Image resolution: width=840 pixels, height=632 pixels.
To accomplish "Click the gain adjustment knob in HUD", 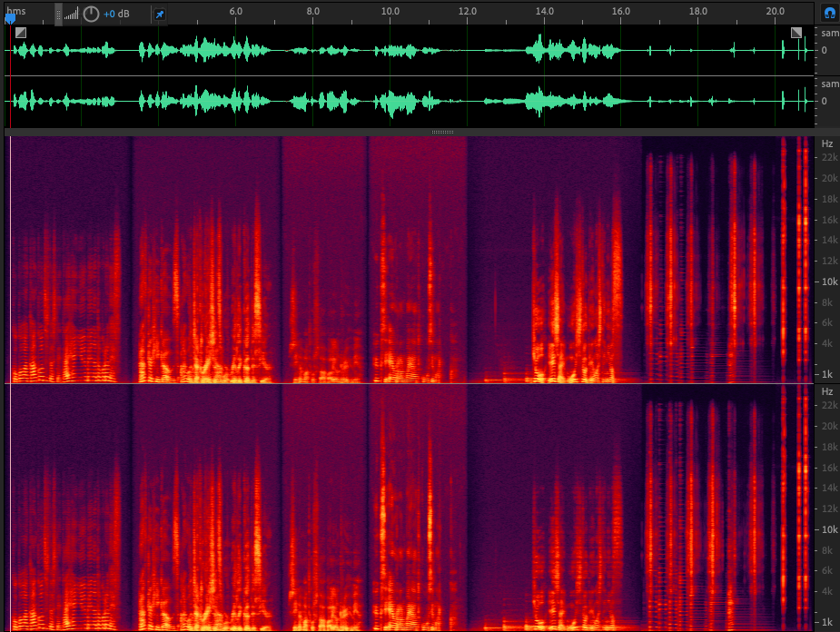I will 91,14.
